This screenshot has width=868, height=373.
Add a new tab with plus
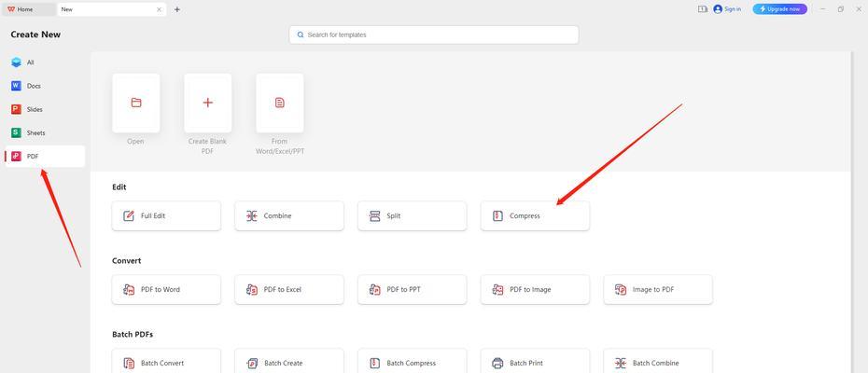click(x=177, y=9)
